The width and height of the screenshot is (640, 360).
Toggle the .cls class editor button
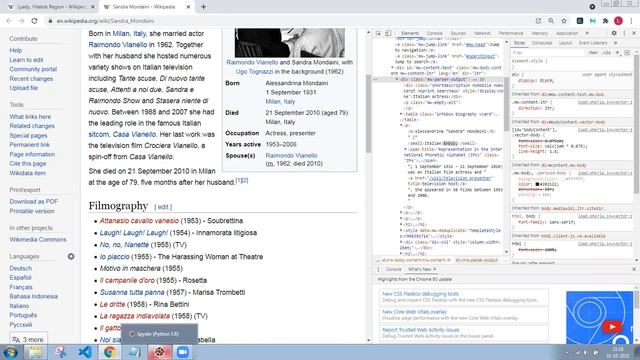(x=606, y=53)
